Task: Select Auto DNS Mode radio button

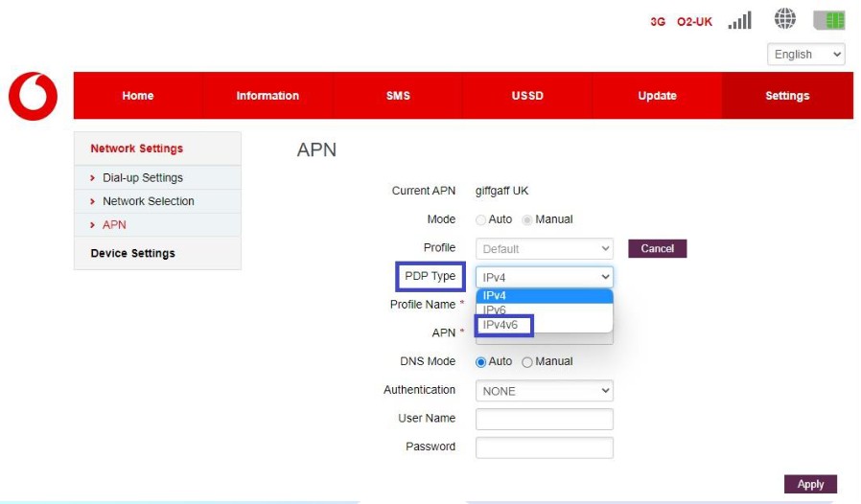Action: (x=481, y=362)
